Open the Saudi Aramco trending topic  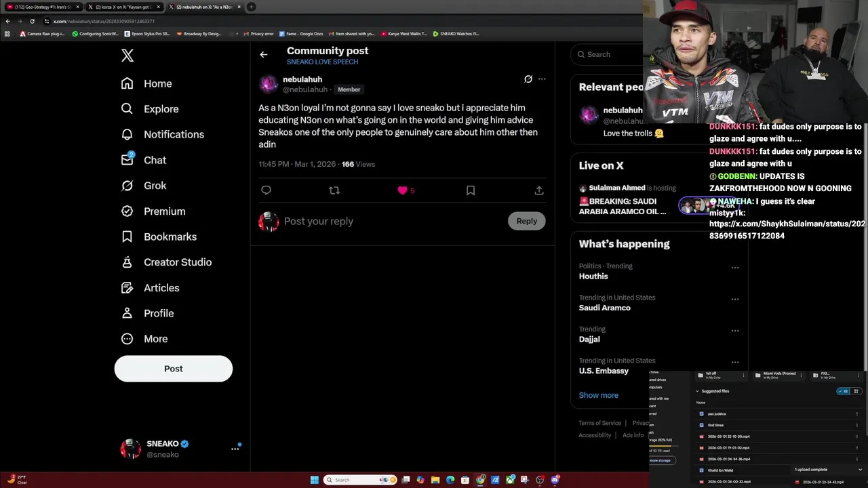[605, 308]
